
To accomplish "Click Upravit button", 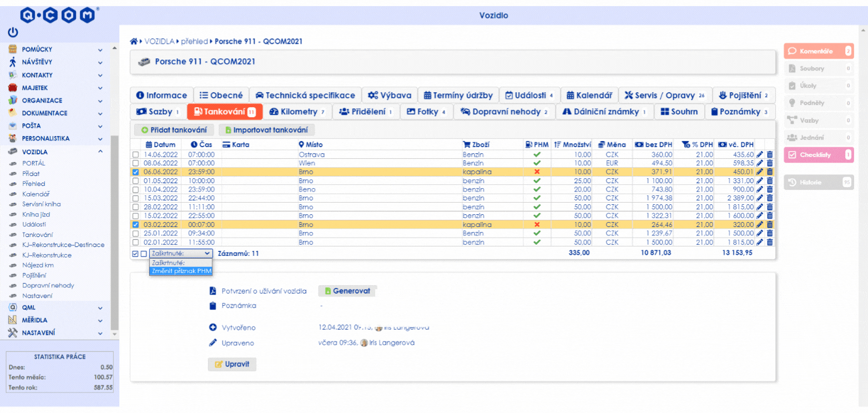I will 232,365.
